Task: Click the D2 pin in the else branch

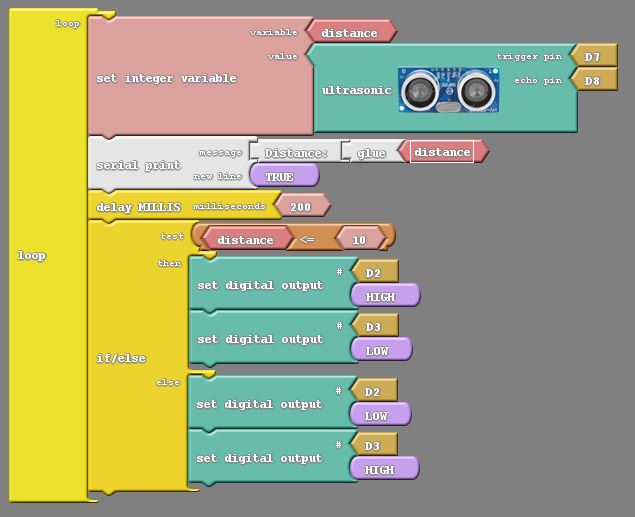Action: (372, 393)
